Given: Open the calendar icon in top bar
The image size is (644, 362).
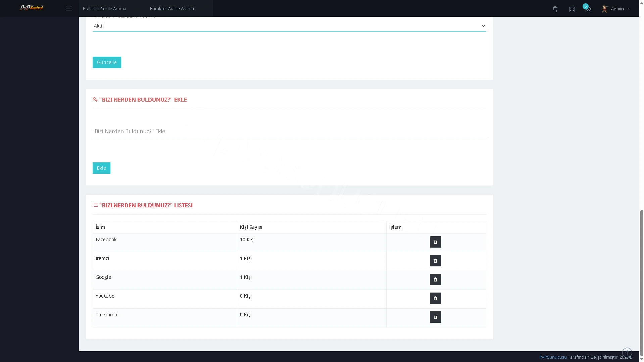Looking at the screenshot, I should point(572,9).
